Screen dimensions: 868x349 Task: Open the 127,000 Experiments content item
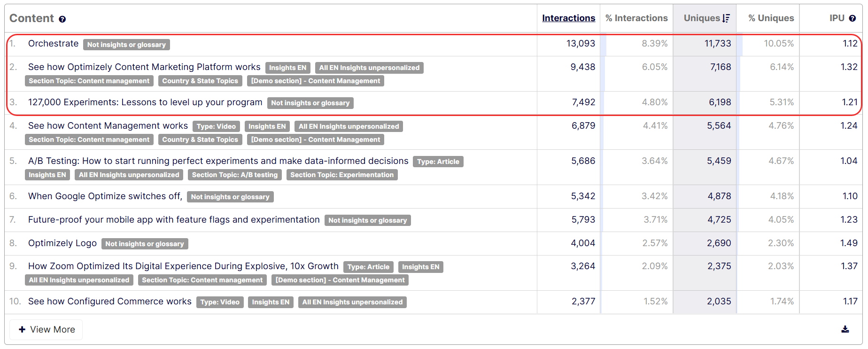click(x=145, y=102)
